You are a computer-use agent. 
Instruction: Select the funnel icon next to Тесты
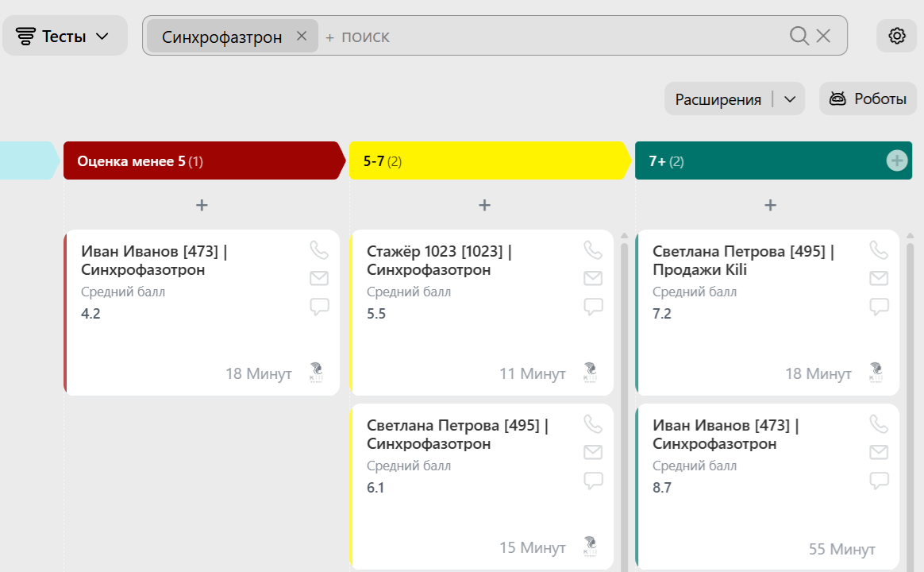point(24,35)
